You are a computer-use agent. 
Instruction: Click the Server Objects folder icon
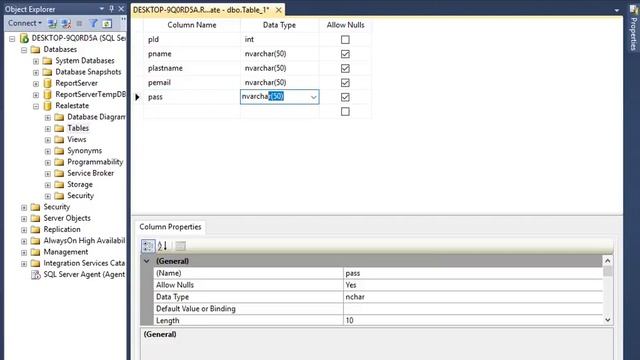tap(36, 218)
